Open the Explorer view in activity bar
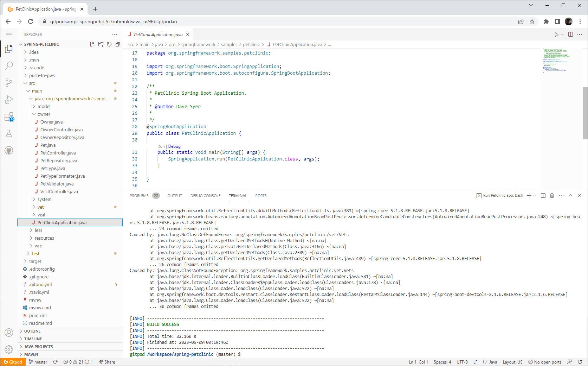The width and height of the screenshot is (588, 366). click(x=9, y=49)
